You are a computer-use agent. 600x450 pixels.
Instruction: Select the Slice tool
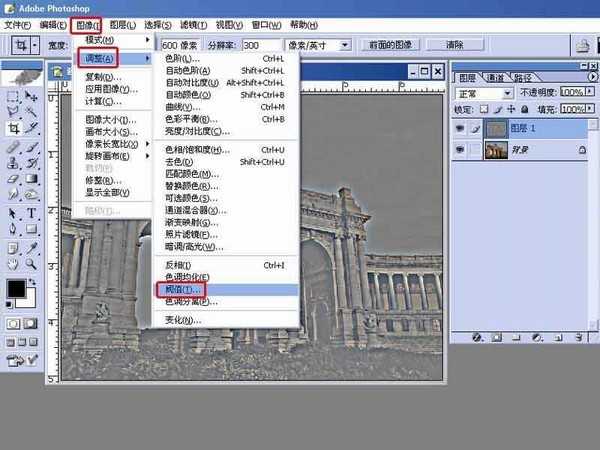(31, 128)
